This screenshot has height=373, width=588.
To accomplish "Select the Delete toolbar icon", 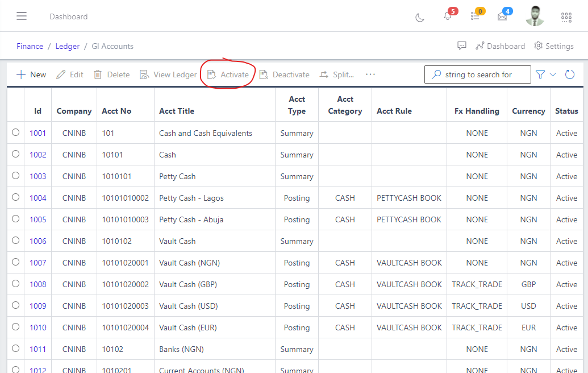I will point(111,74).
